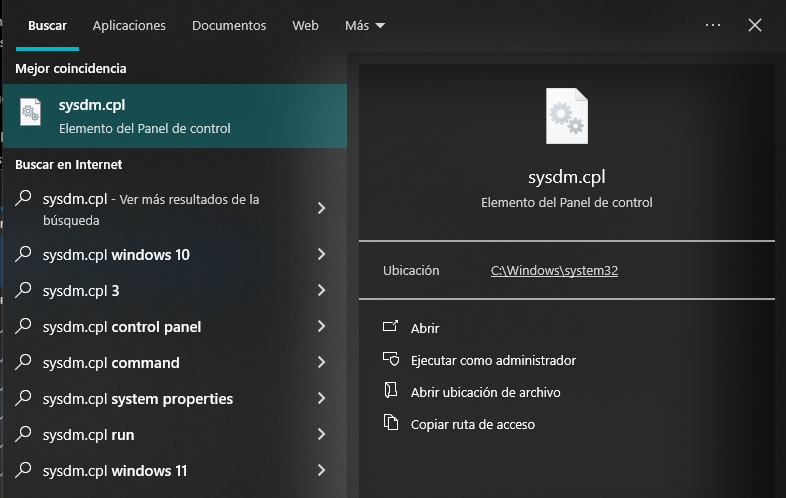Click search icon beside 'sysdm.cpl 3'
This screenshot has width=786, height=498.
(23, 290)
